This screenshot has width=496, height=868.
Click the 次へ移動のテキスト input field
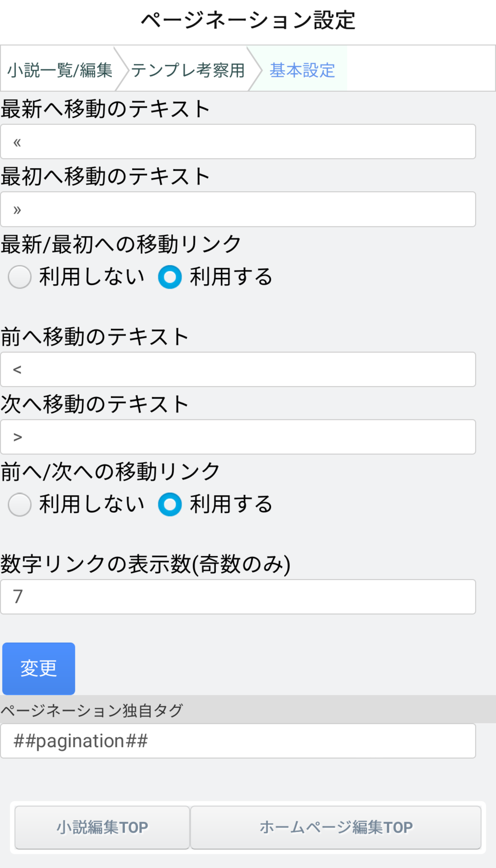pyautogui.click(x=238, y=437)
